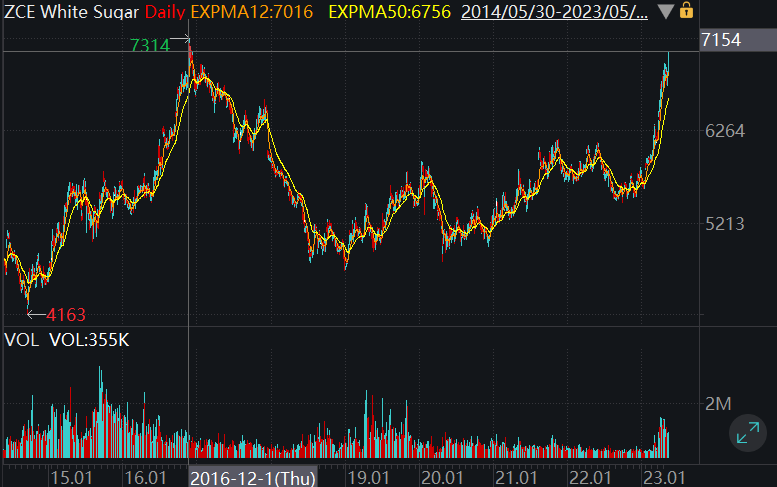The image size is (777, 487).
Task: Click the 22.01 date axis label
Action: [590, 478]
